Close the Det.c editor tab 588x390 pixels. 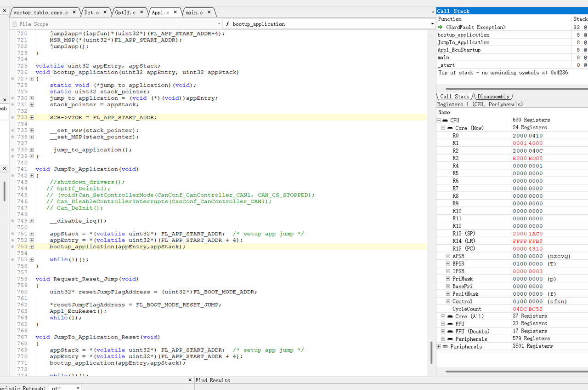pos(105,12)
